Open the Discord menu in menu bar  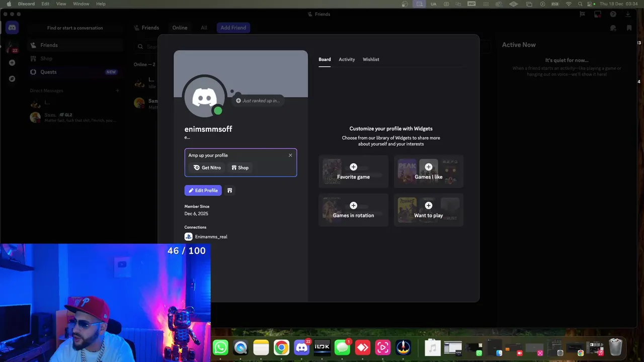point(26,4)
